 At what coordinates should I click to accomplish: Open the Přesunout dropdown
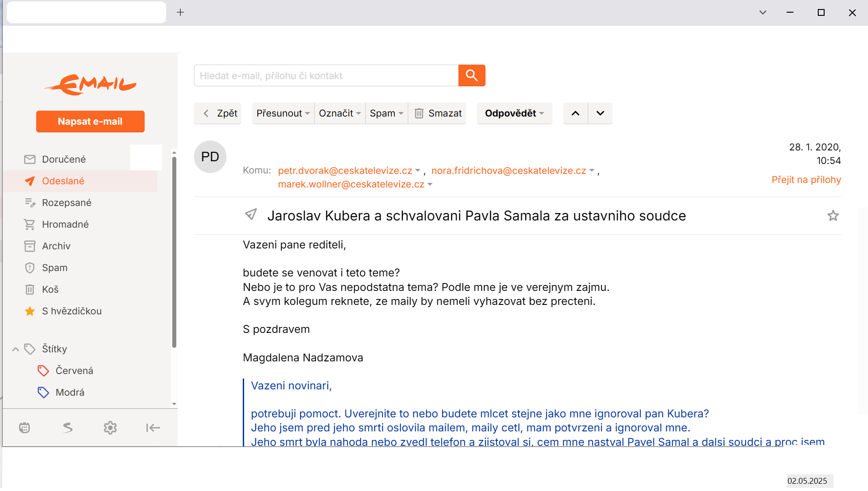283,113
